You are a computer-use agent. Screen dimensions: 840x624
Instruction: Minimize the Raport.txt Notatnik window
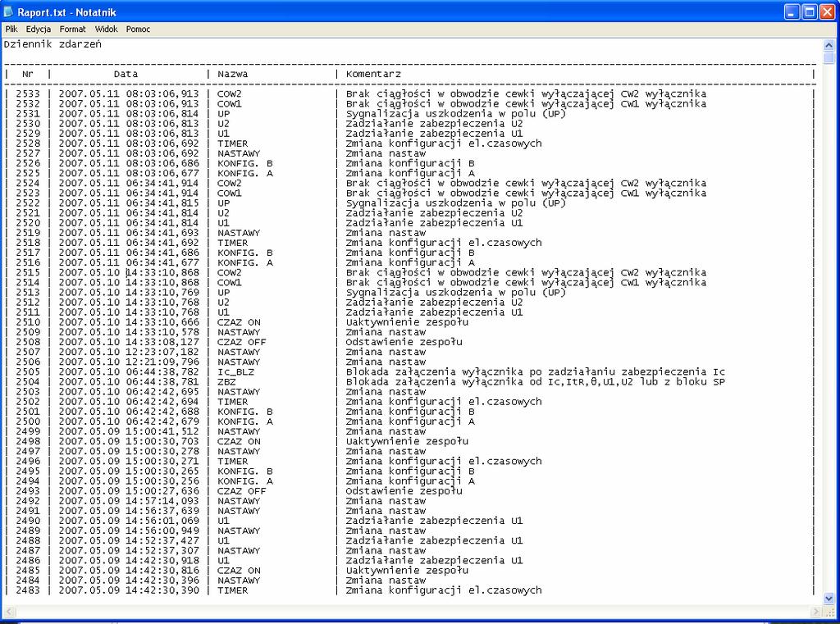point(792,11)
